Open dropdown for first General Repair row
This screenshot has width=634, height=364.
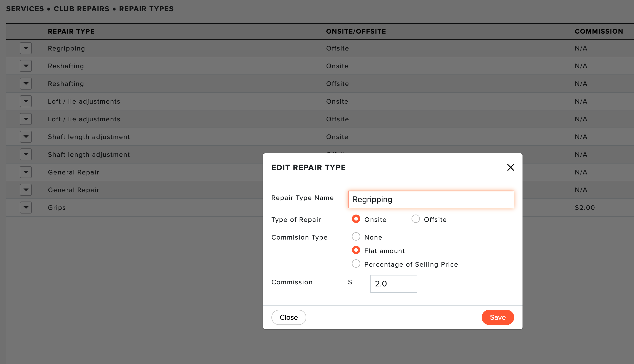(26, 172)
